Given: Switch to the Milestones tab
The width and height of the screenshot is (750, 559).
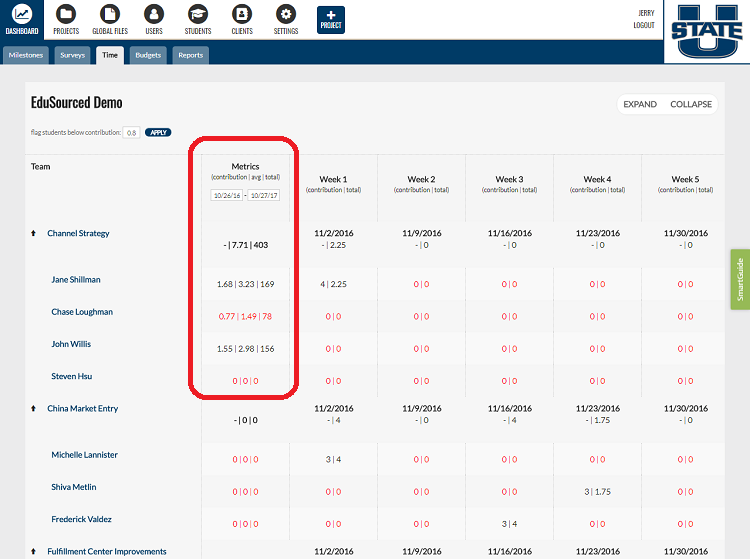Looking at the screenshot, I should [x=26, y=55].
